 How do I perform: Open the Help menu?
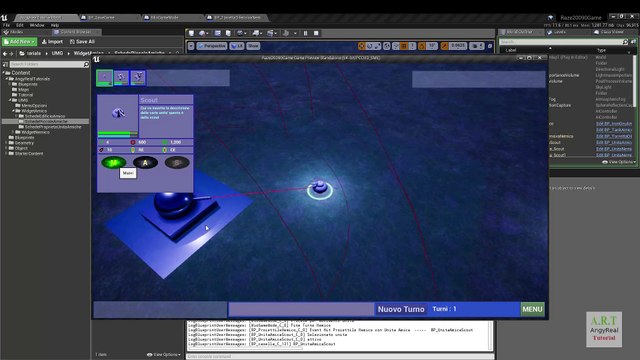(x=55, y=25)
